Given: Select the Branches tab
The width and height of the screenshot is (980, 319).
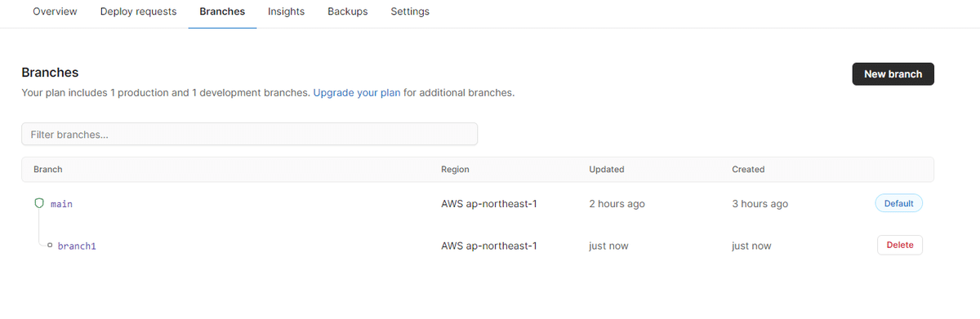Looking at the screenshot, I should point(222,11).
